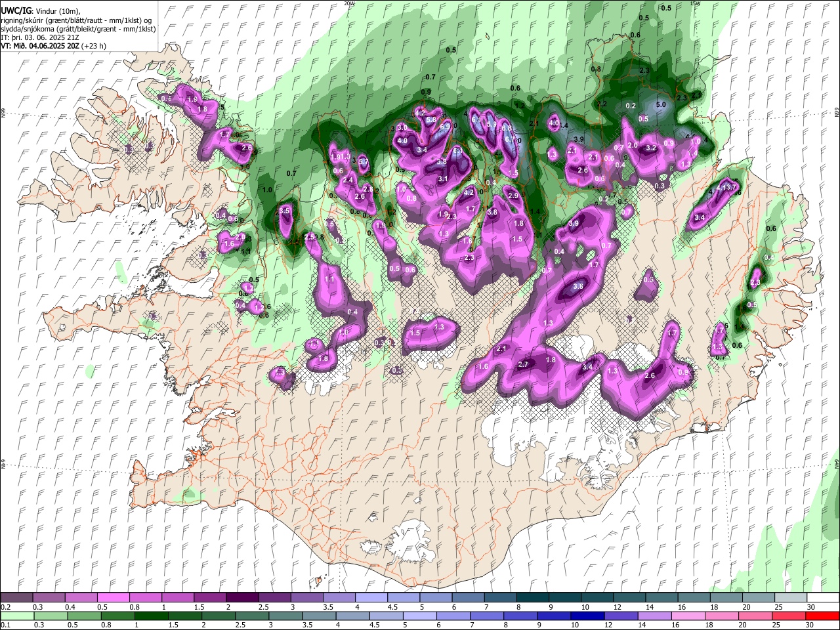The width and height of the screenshot is (840, 630).
Task: Pick the white 30 swatch ending upper legend row
Action: coord(823,597)
